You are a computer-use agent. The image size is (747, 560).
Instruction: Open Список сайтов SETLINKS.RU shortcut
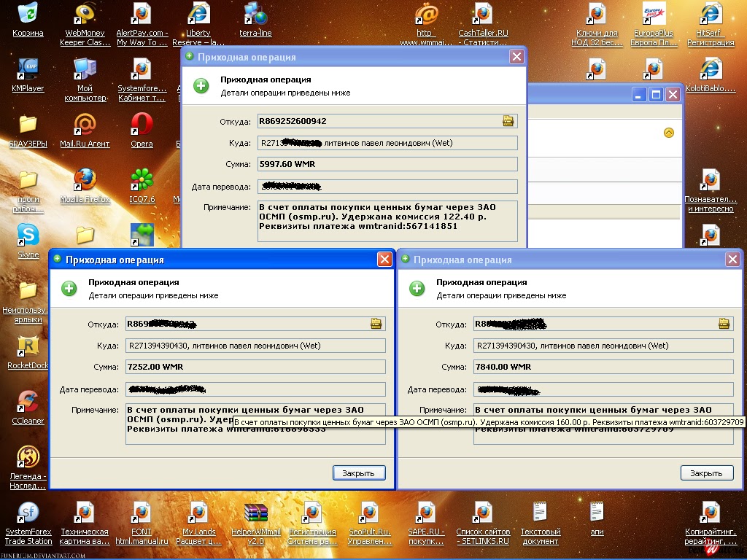coord(483,524)
